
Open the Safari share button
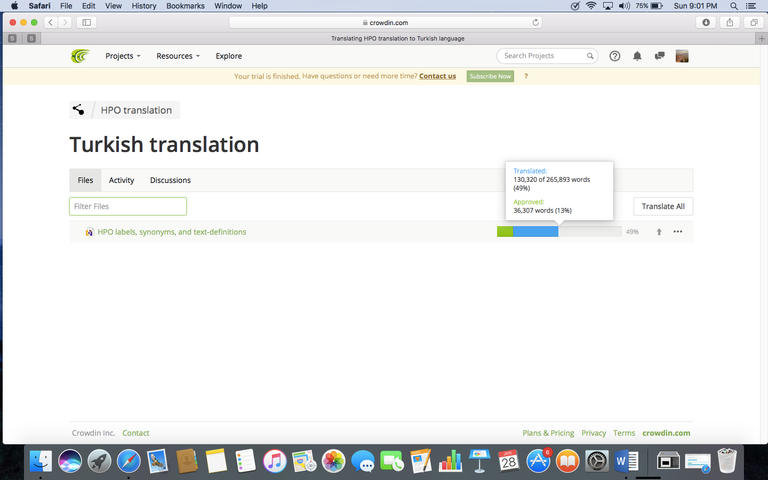click(730, 22)
